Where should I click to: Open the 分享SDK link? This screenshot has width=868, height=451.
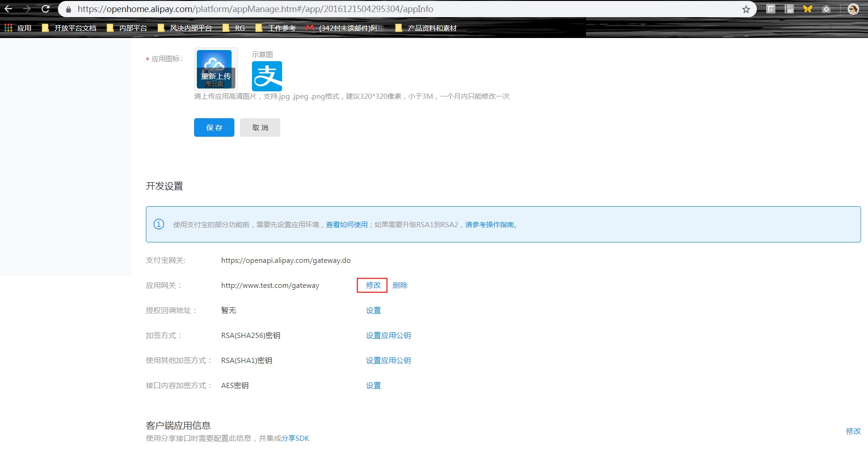pos(295,438)
